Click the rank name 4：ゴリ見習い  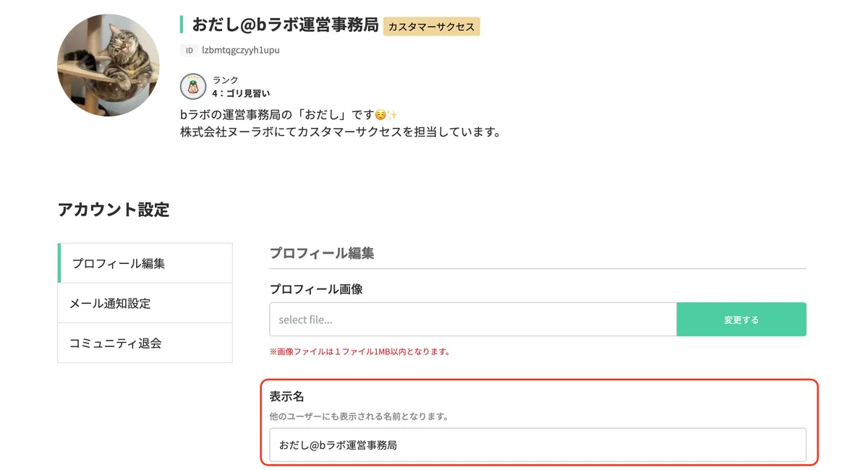tap(241, 93)
